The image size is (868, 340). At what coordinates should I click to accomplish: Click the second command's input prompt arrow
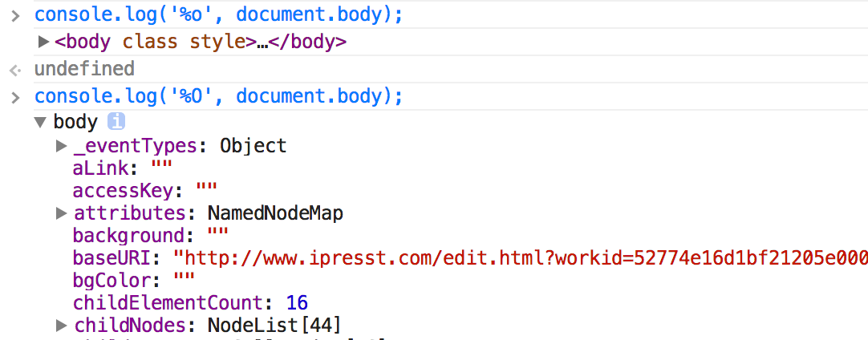click(14, 97)
